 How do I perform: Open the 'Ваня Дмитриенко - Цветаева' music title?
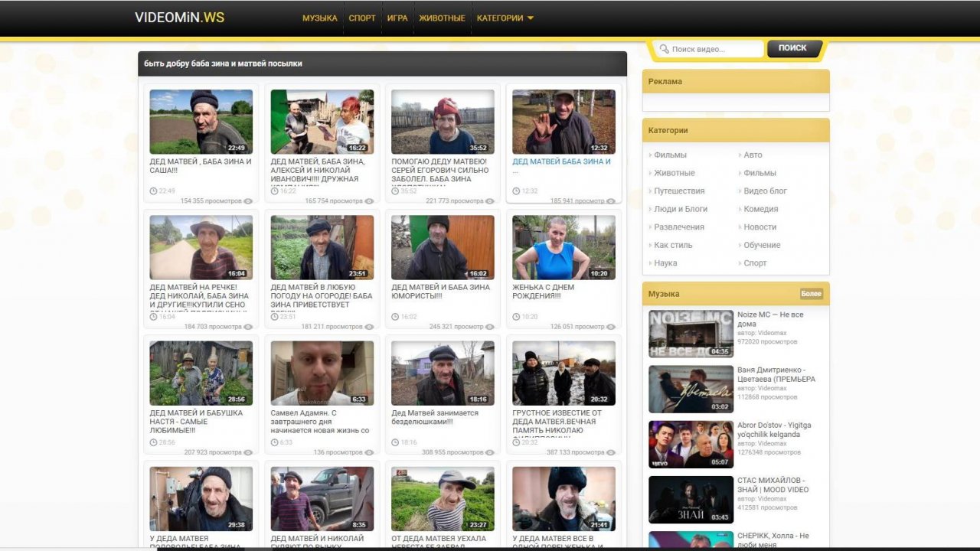click(776, 374)
